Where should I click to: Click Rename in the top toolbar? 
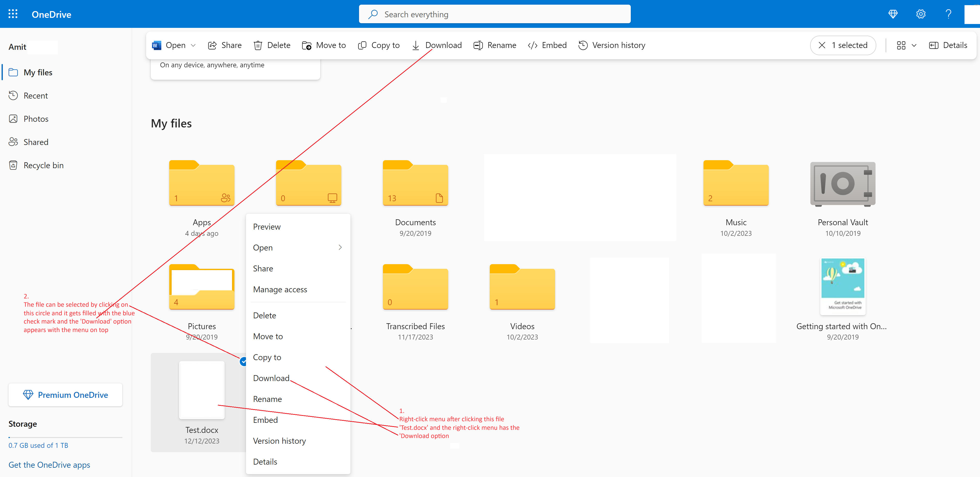495,45
